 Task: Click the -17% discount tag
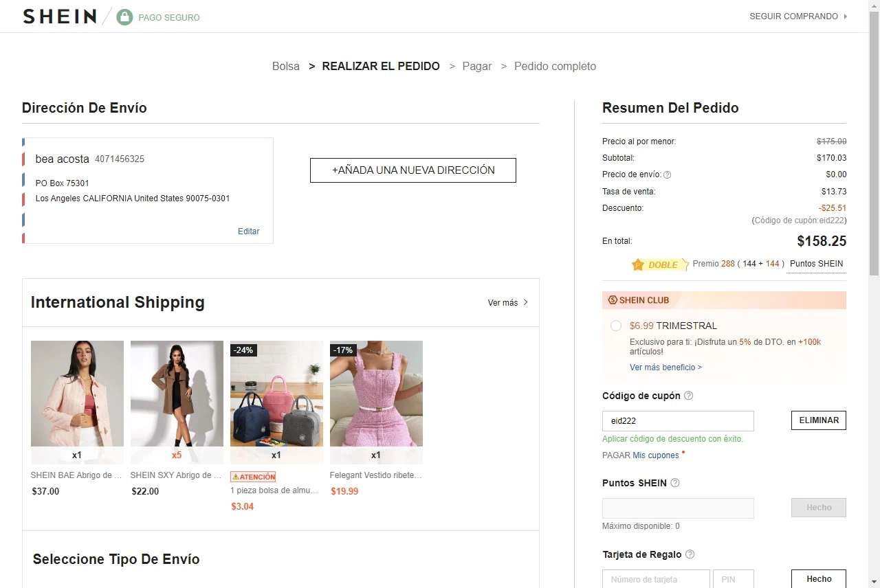(343, 350)
